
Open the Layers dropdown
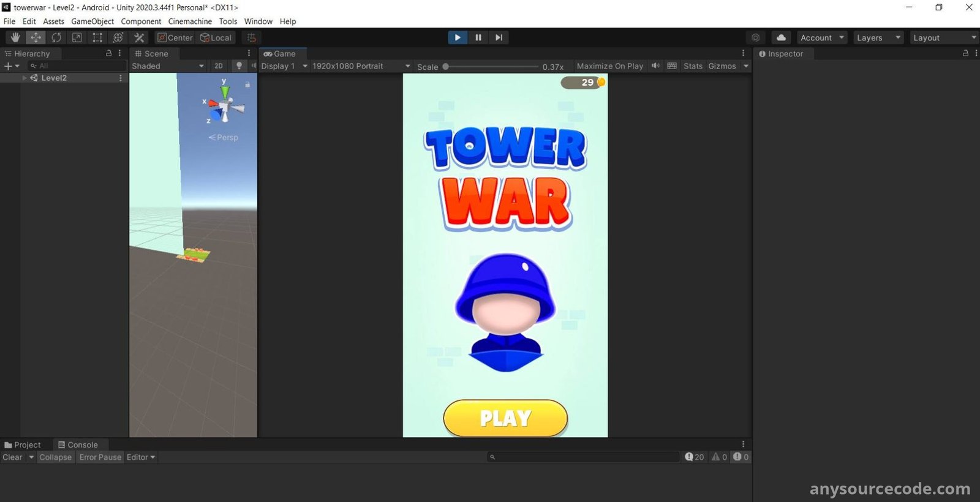(x=878, y=37)
